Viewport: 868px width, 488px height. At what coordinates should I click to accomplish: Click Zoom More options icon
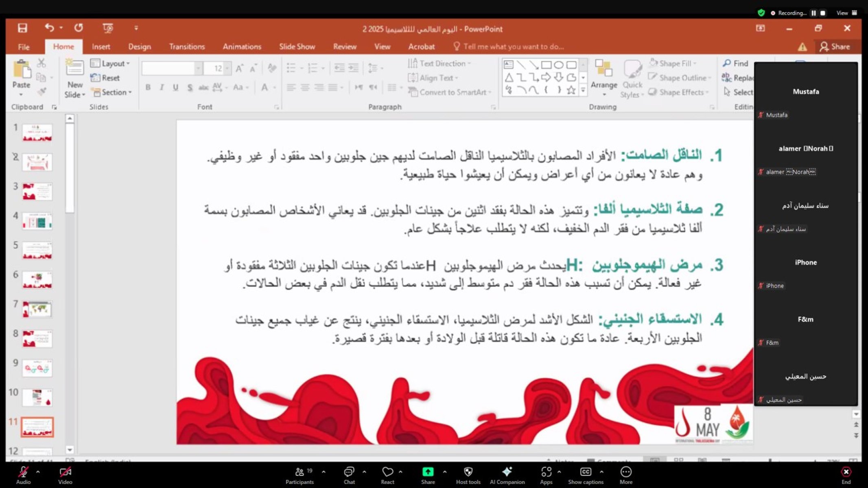point(626,475)
